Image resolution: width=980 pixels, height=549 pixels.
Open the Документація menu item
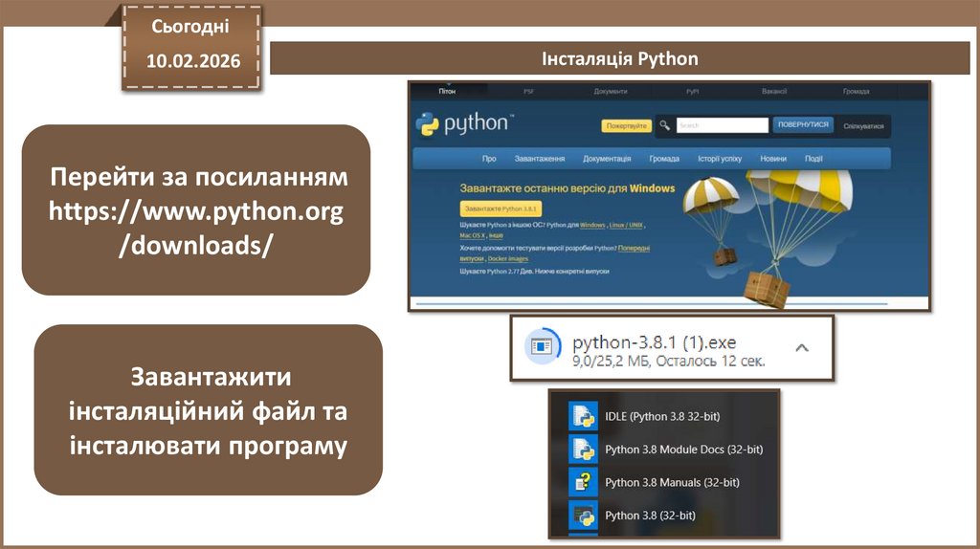[x=607, y=159]
